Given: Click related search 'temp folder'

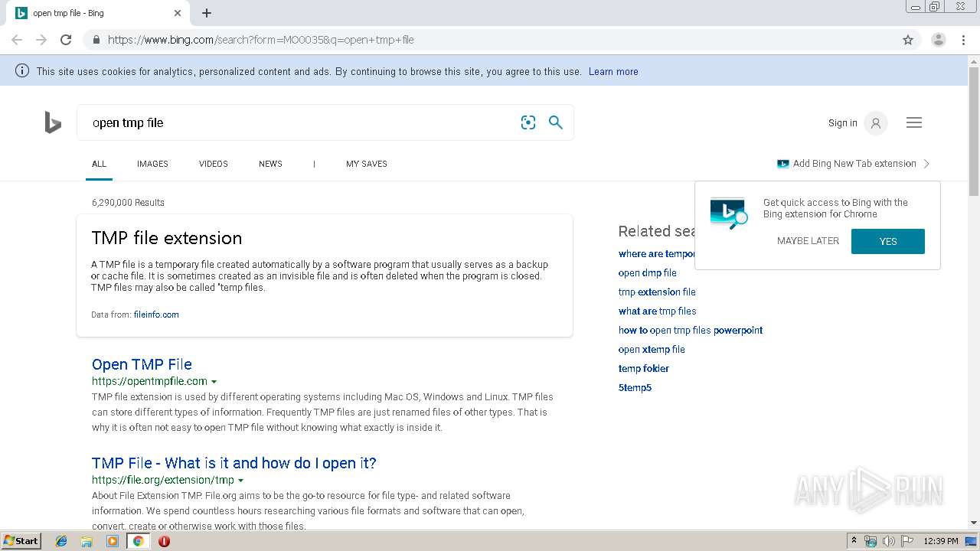Looking at the screenshot, I should 644,369.
